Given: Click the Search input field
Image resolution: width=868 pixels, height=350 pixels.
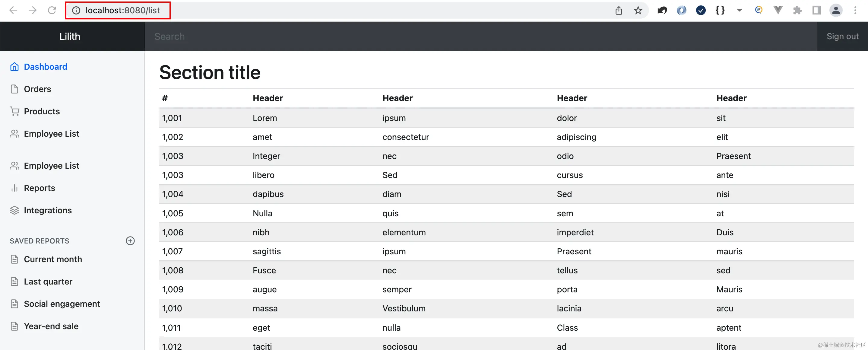Looking at the screenshot, I should pyautogui.click(x=481, y=37).
